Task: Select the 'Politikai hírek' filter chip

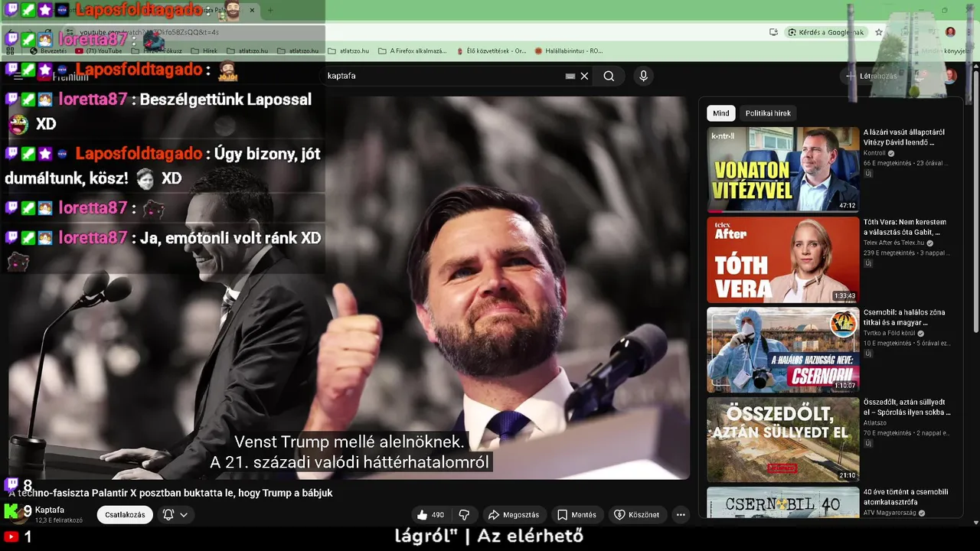Action: click(768, 113)
